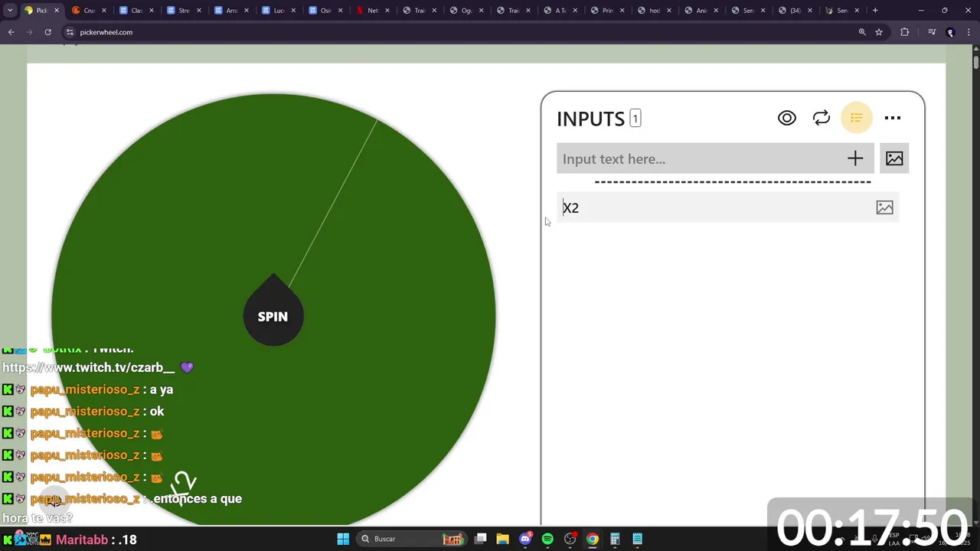
Task: Open Calculator from the taskbar
Action: [615, 539]
